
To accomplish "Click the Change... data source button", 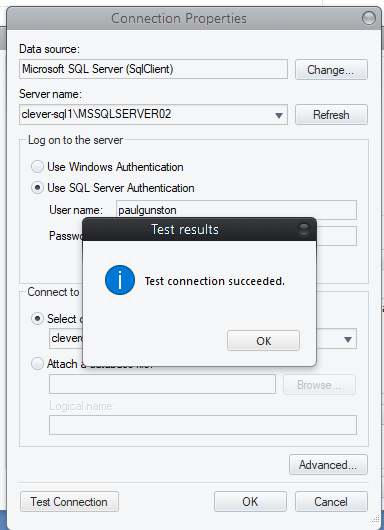I will click(x=331, y=70).
